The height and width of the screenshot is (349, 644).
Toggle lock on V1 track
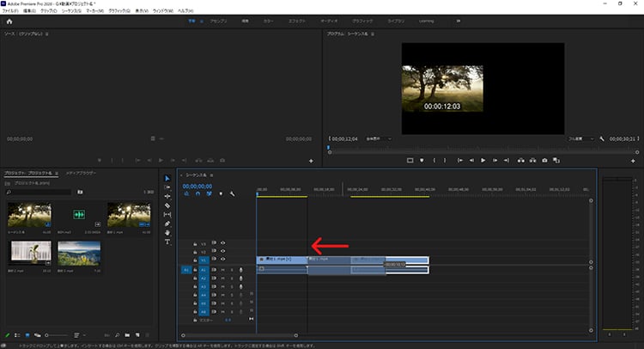pyautogui.click(x=195, y=260)
